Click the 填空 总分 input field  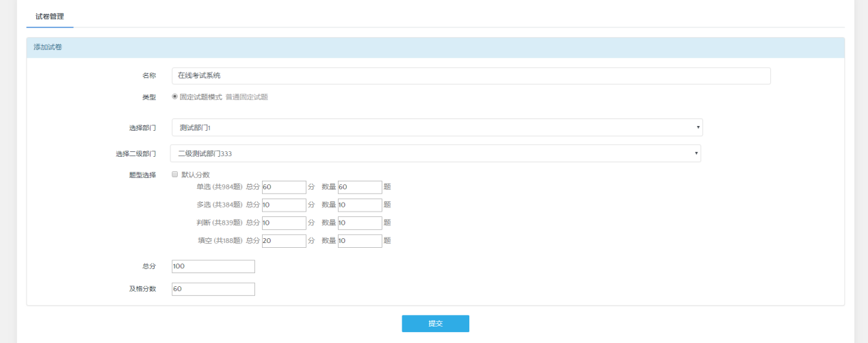tap(284, 240)
